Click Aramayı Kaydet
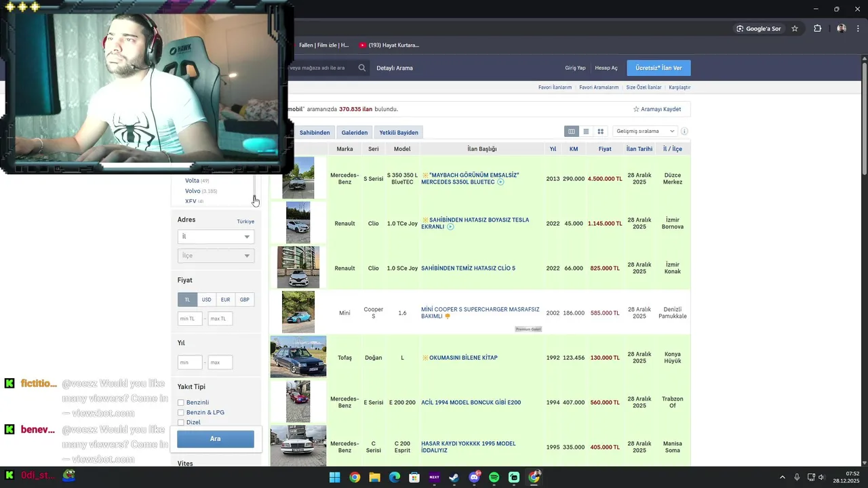Viewport: 868px width, 488px height. 657,109
